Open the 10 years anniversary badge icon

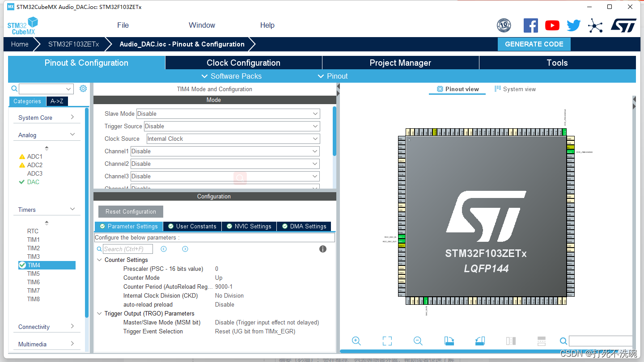(504, 25)
